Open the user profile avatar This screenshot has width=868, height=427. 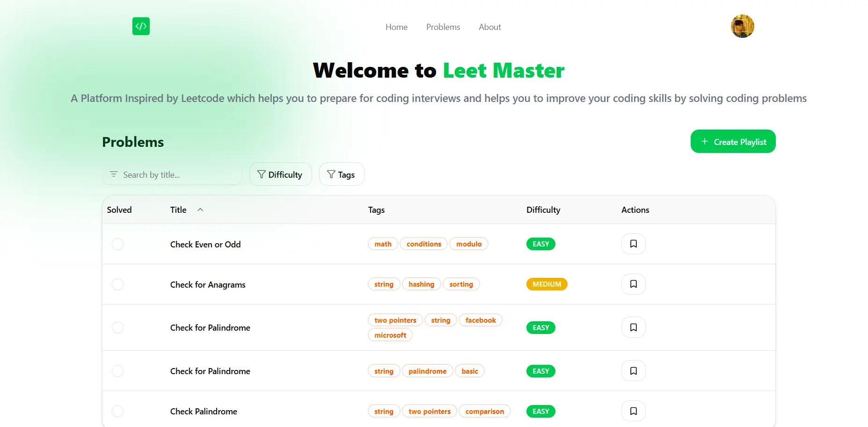742,26
